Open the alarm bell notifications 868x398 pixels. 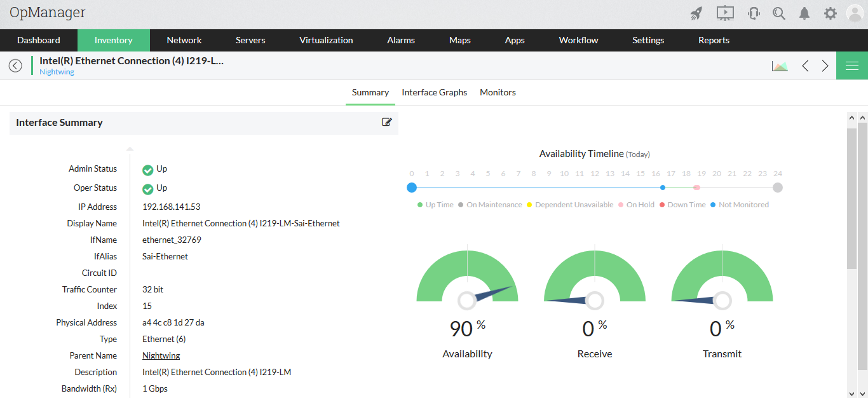click(x=804, y=13)
